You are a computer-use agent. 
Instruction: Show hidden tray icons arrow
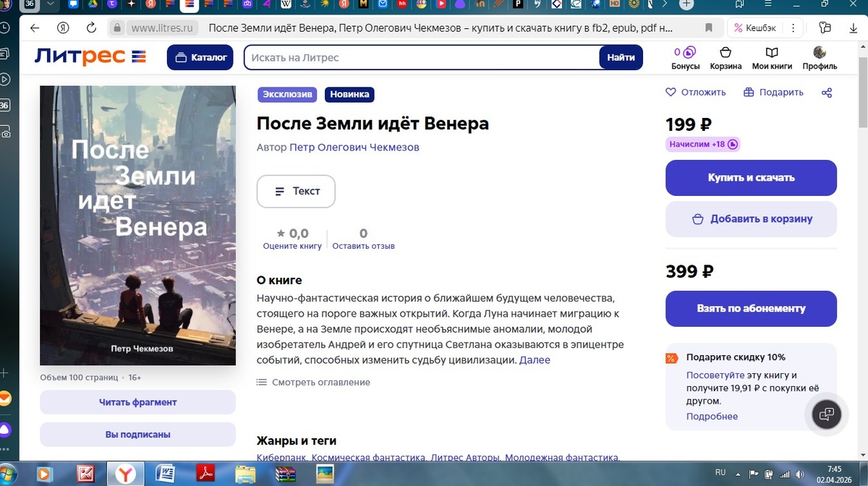[x=738, y=474]
